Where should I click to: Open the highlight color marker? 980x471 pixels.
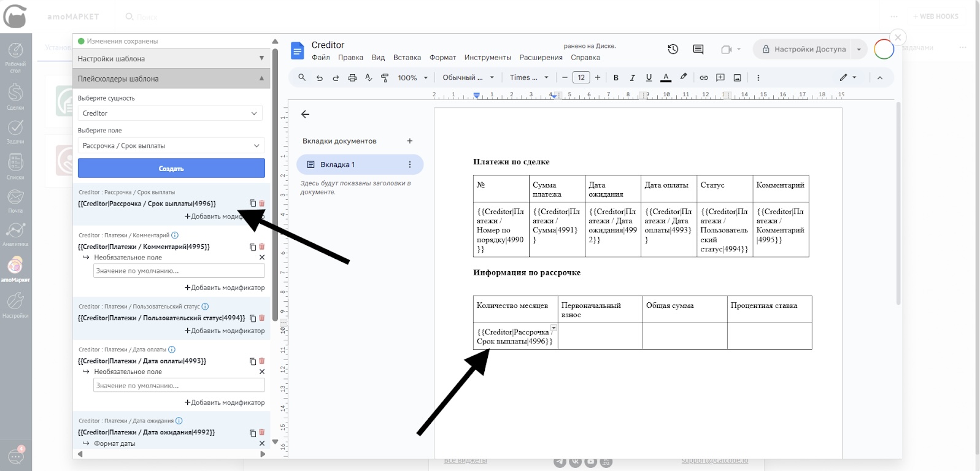coord(683,77)
